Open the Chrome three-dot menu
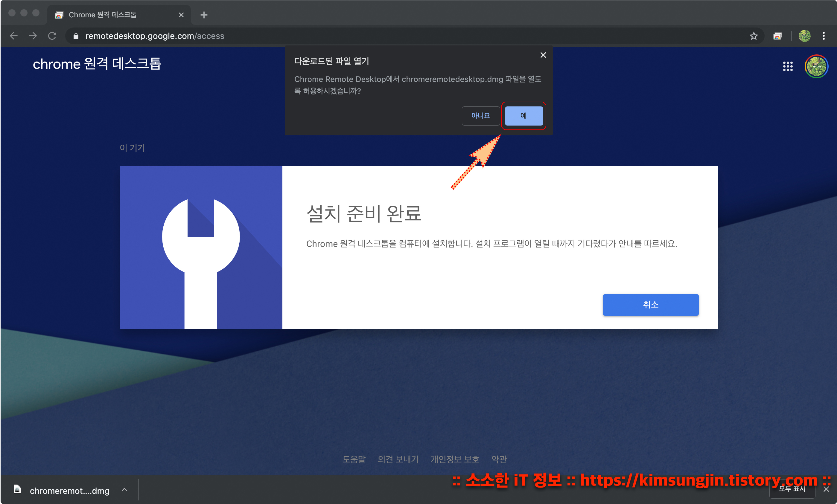 pos(824,36)
